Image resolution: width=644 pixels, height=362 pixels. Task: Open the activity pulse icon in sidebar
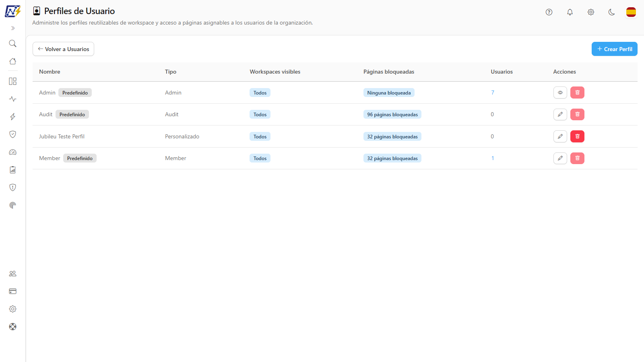click(12, 99)
